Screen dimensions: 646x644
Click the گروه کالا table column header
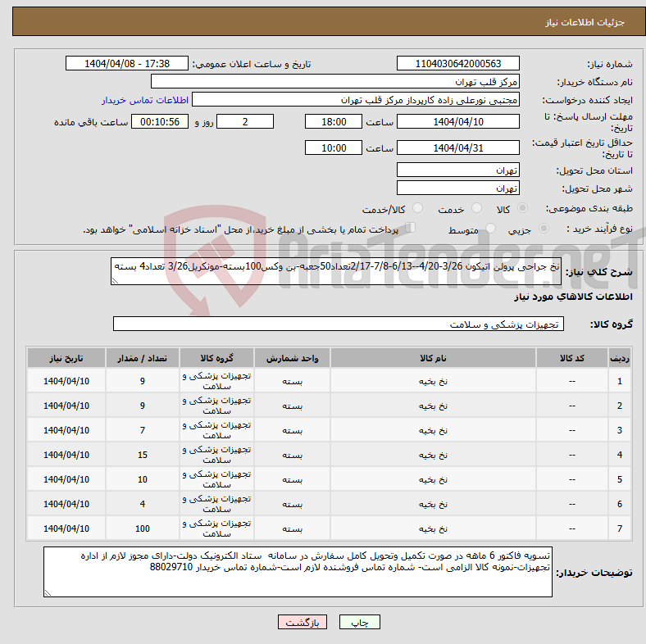216,358
